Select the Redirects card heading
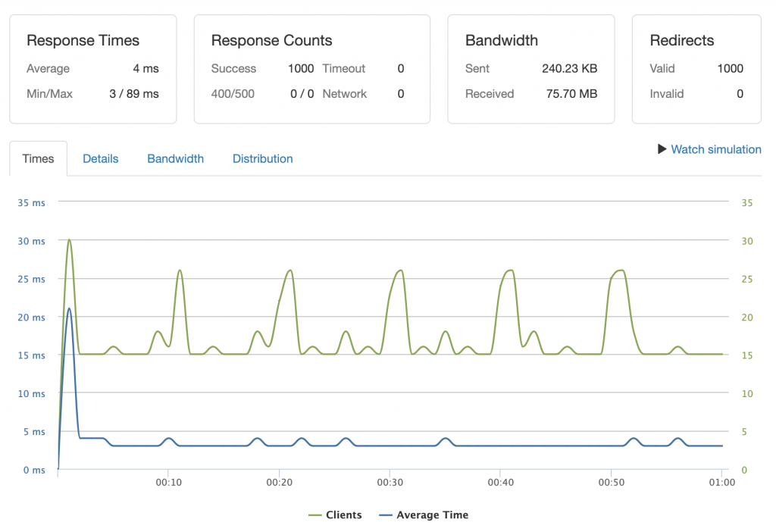The width and height of the screenshot is (776, 532). pos(682,41)
